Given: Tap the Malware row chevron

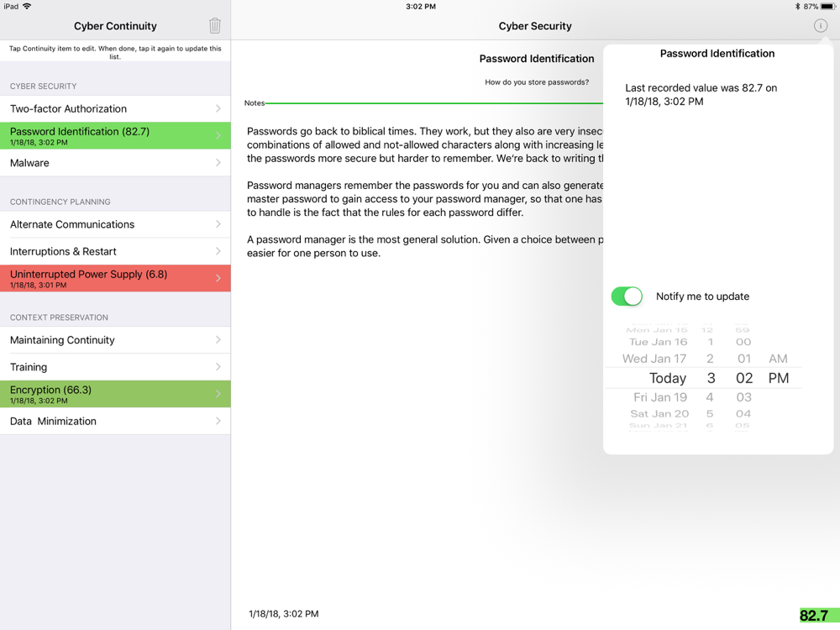Looking at the screenshot, I should coord(218,163).
